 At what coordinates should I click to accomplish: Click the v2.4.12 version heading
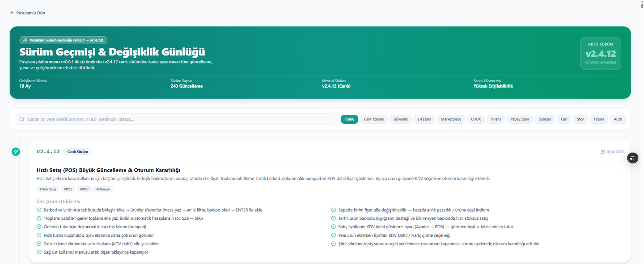coord(48,151)
